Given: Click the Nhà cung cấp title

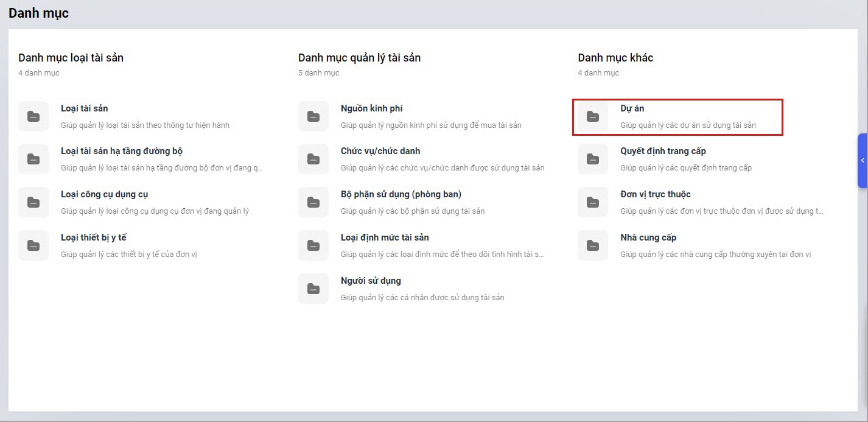Looking at the screenshot, I should (648, 237).
